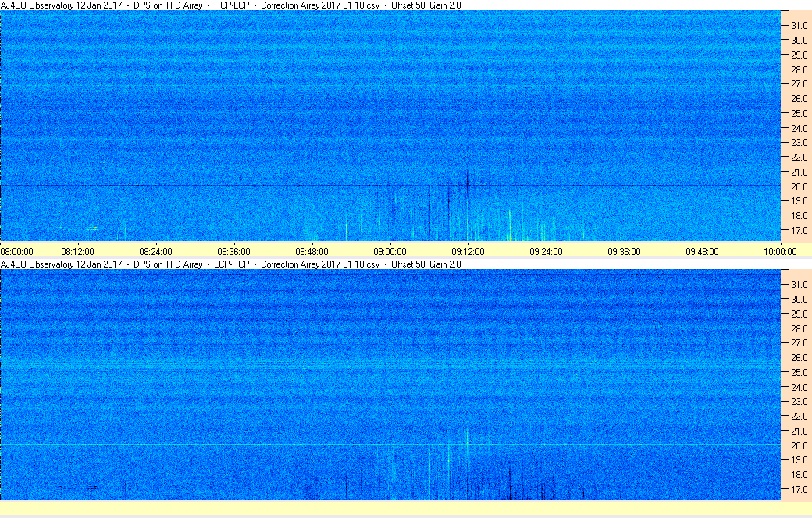Click the dark burst near 09:18 in bottom spectrogram
This screenshot has height=518, width=812.
(x=510, y=481)
